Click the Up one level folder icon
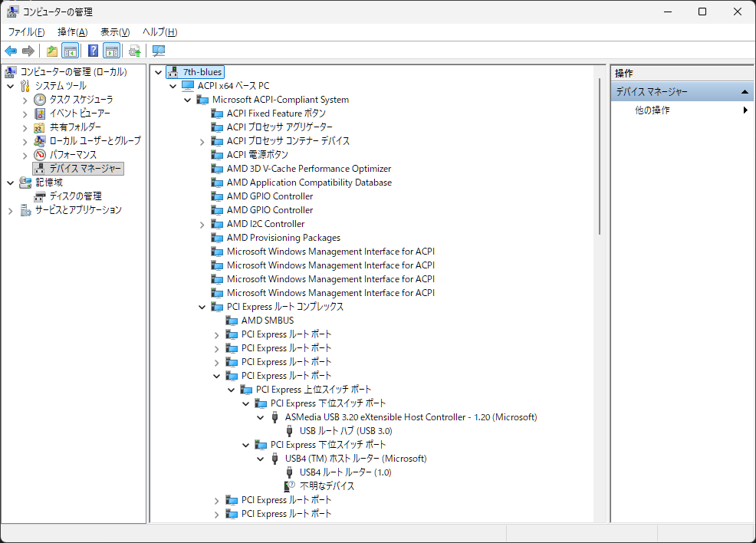This screenshot has height=543, width=756. (52, 51)
